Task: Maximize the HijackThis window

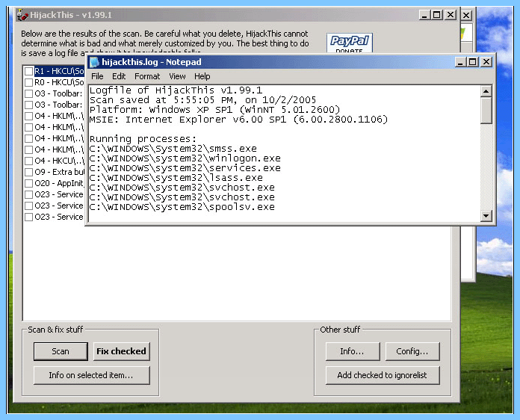Action: [x=437, y=15]
